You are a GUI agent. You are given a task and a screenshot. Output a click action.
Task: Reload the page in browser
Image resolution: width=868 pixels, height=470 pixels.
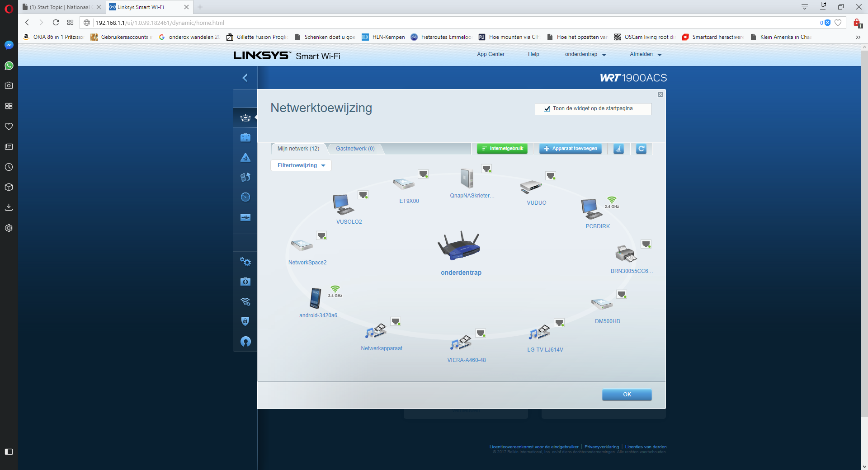pos(56,23)
